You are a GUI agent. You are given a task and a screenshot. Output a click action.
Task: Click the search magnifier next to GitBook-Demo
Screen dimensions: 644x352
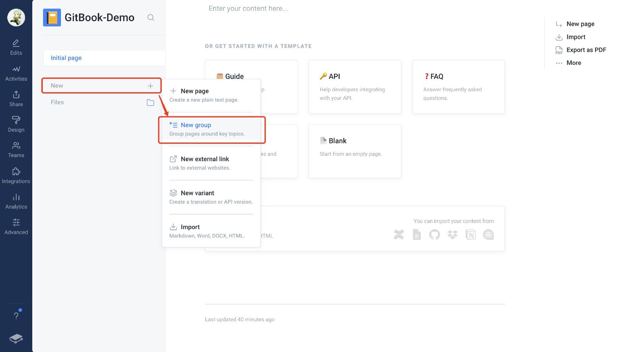pos(151,18)
